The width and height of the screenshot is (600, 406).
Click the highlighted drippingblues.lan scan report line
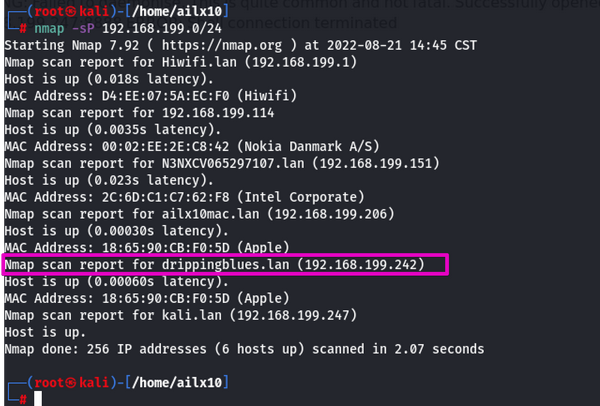227,264
